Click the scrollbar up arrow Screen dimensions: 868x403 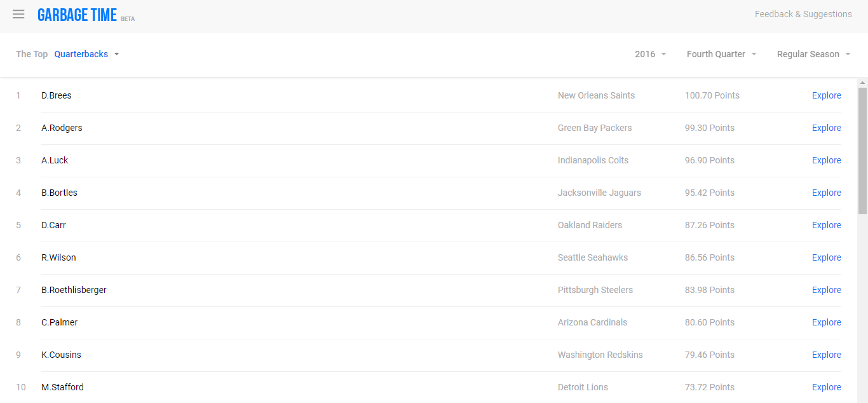tap(862, 83)
